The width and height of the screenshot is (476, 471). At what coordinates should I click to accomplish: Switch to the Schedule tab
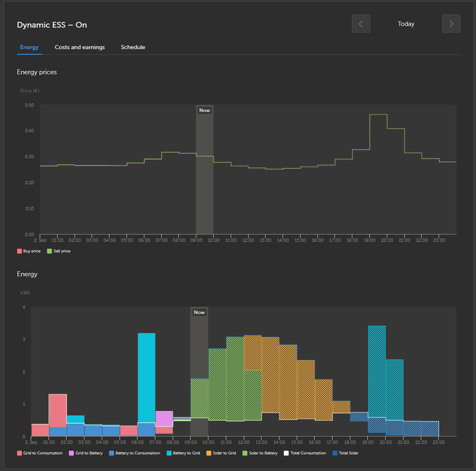(133, 47)
